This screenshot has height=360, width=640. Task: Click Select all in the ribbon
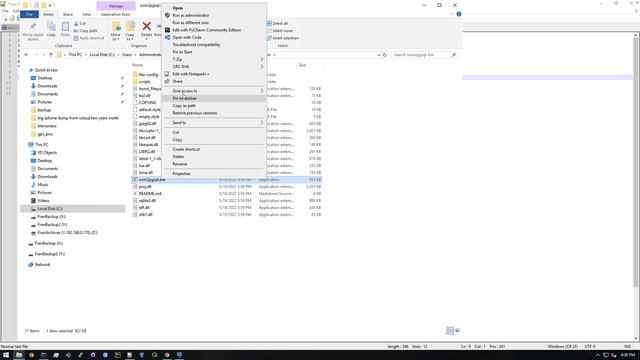[x=278, y=23]
